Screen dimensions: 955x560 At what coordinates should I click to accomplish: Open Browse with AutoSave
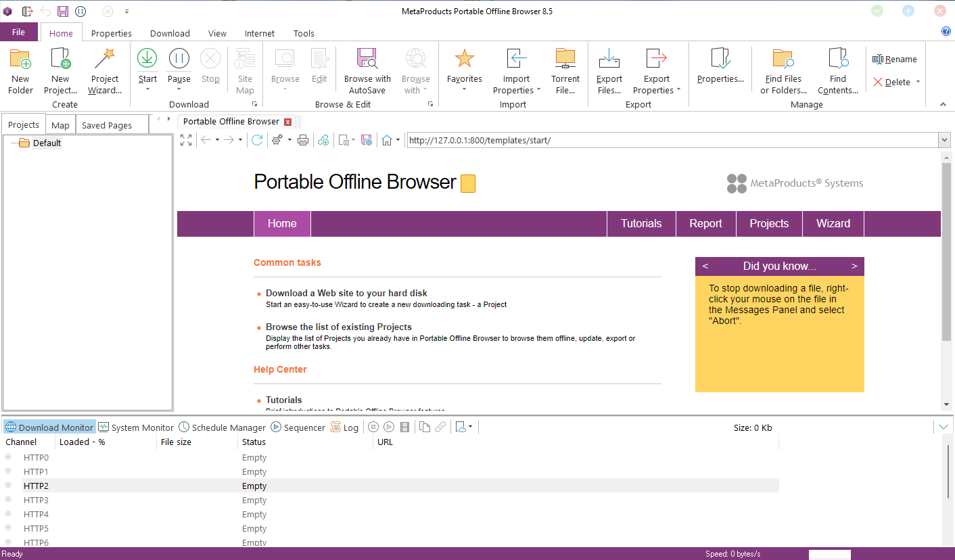pos(367,71)
